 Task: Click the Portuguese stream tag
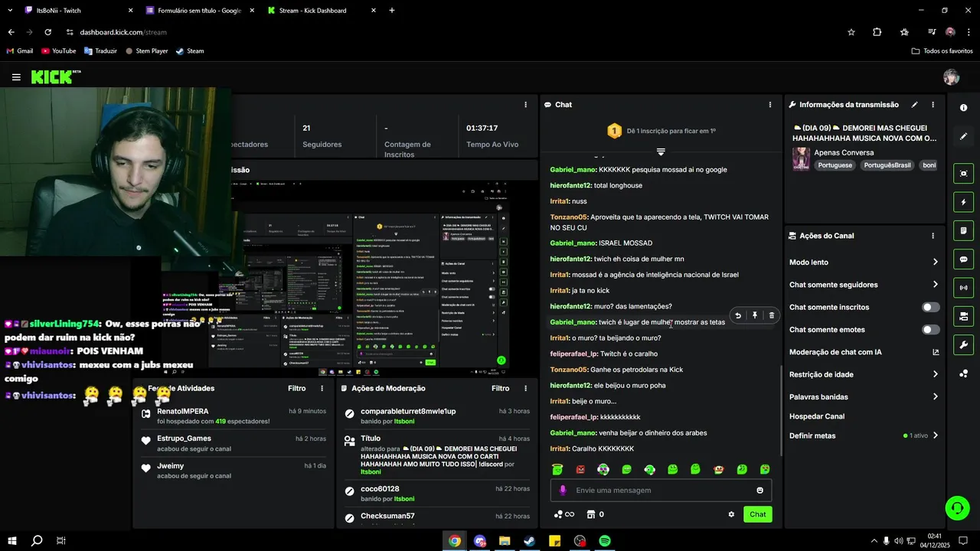point(835,165)
